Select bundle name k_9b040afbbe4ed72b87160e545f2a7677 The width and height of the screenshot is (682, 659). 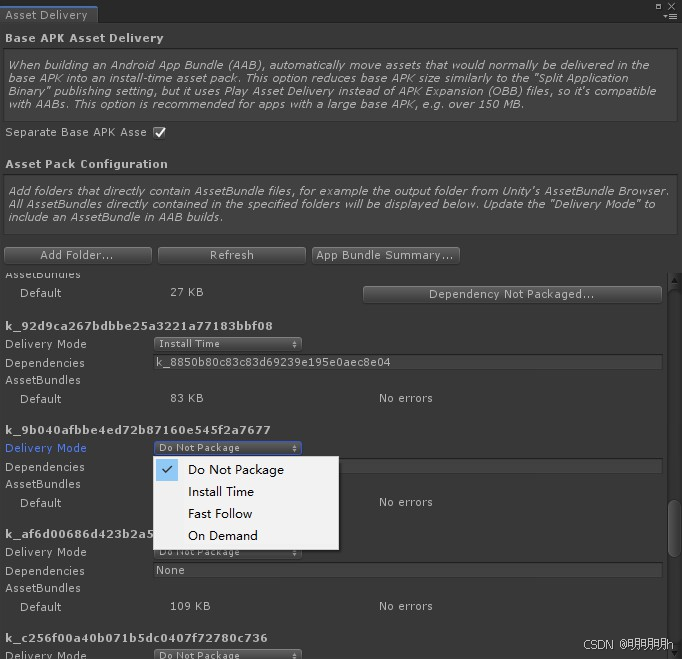pos(138,430)
